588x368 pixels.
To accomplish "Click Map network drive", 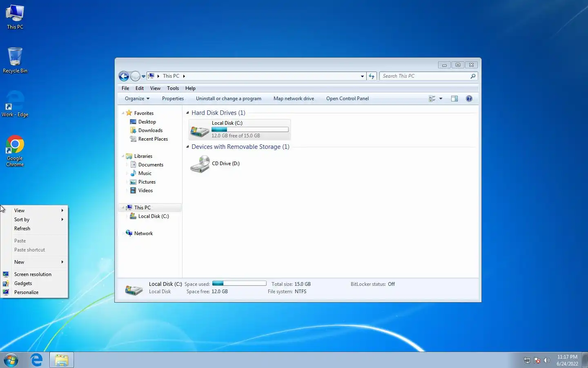I will point(294,99).
